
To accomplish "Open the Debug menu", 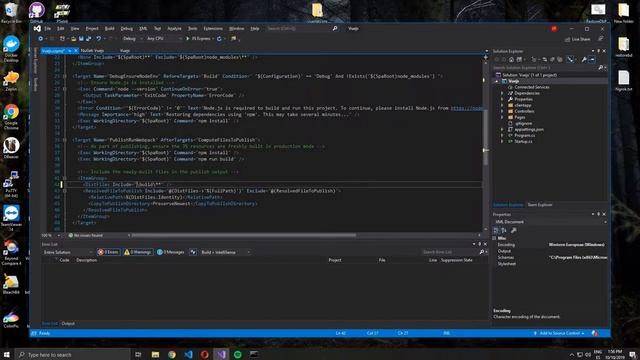I will pos(127,29).
